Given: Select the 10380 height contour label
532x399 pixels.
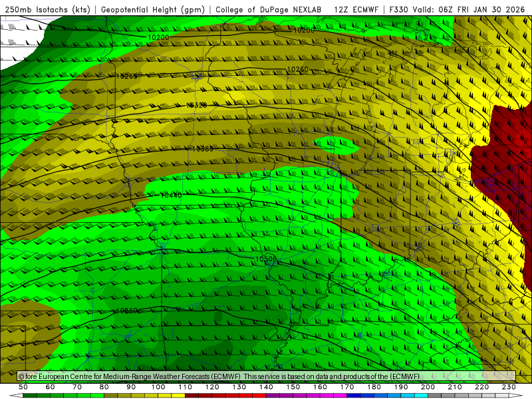Looking at the screenshot, I should pyautogui.click(x=203, y=148).
